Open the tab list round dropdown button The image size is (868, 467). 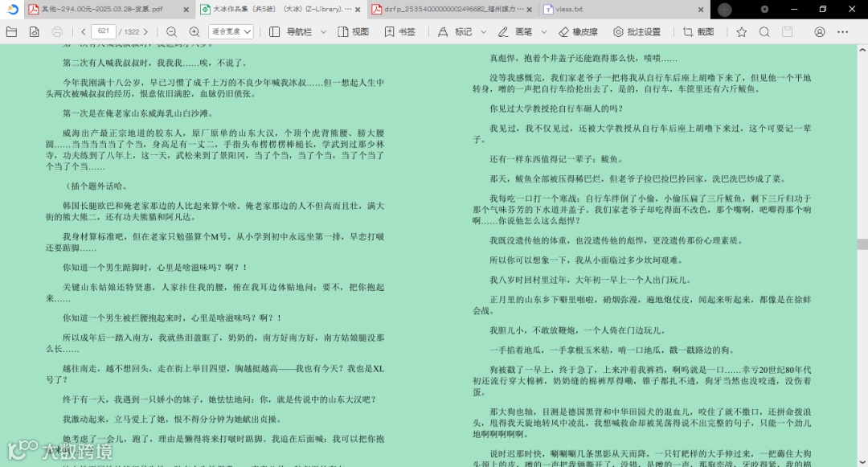764,10
